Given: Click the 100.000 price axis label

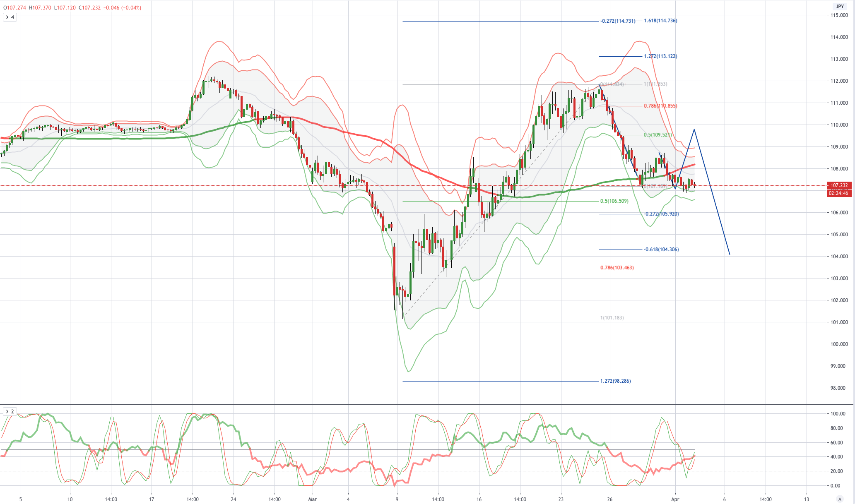Looking at the screenshot, I should (x=839, y=344).
